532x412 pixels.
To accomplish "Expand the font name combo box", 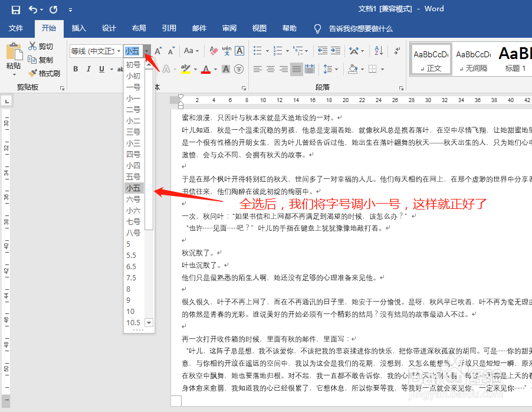I will [x=119, y=51].
